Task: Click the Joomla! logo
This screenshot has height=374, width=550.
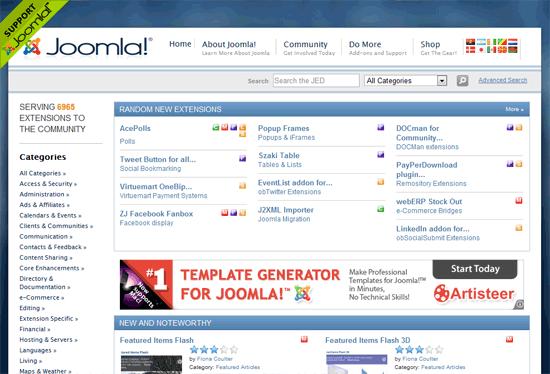Action: 88,46
